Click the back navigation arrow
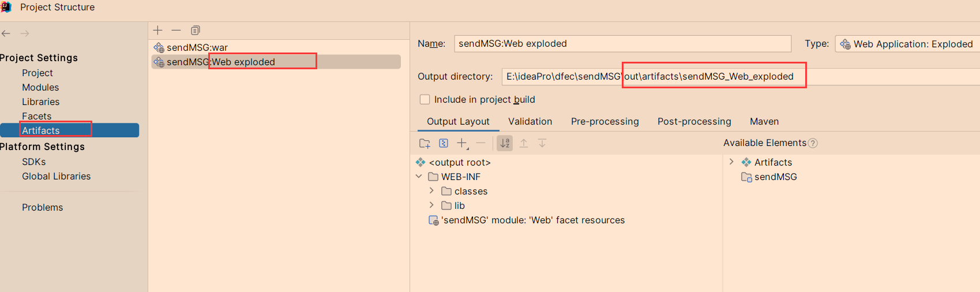 pyautogui.click(x=6, y=33)
